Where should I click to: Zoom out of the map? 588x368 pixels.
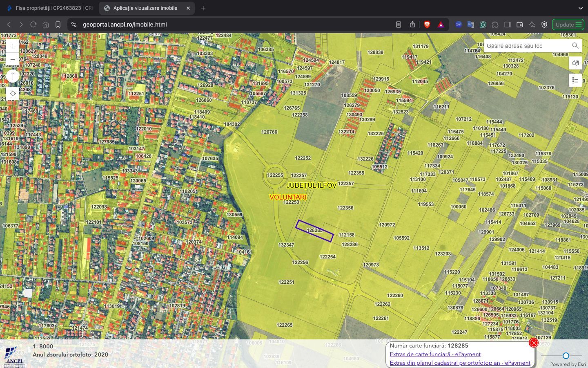(13, 59)
